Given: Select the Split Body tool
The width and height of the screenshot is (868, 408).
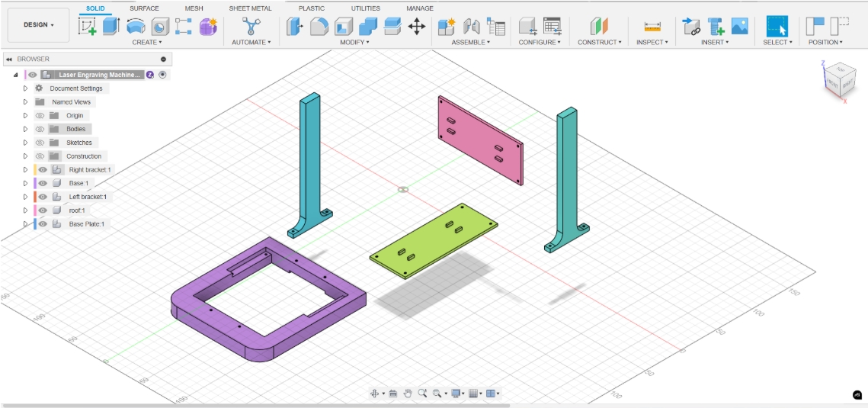Looking at the screenshot, I should click(392, 26).
